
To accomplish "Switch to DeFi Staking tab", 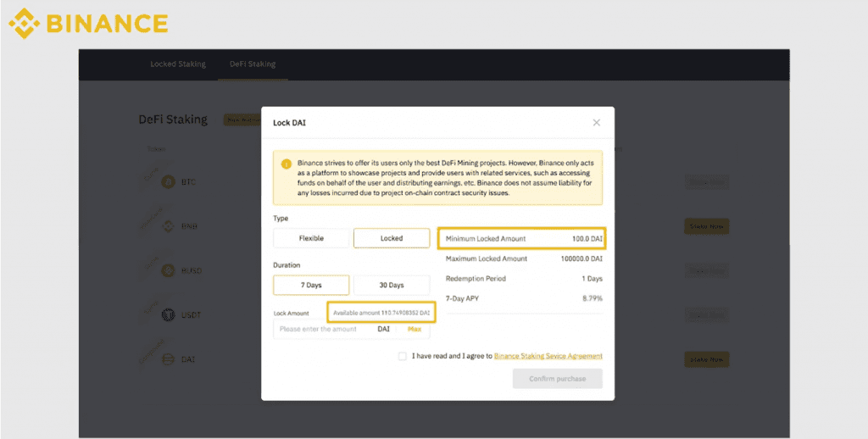I will (x=253, y=64).
